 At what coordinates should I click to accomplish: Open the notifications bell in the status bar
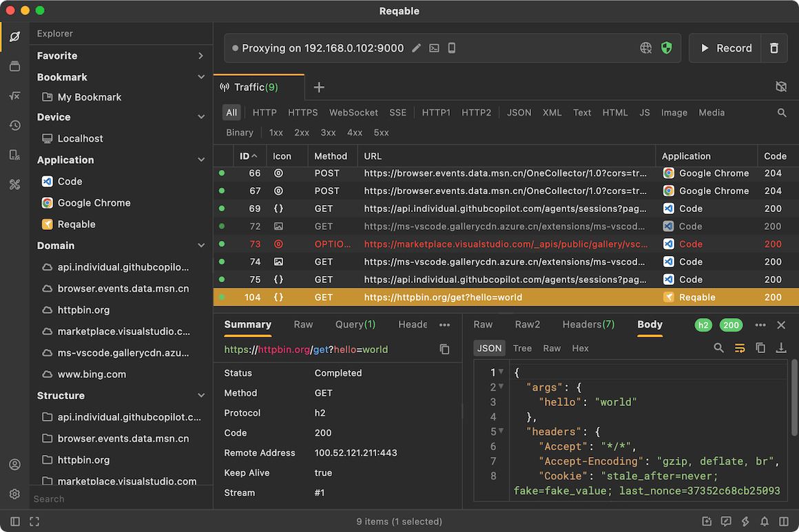pos(765,521)
